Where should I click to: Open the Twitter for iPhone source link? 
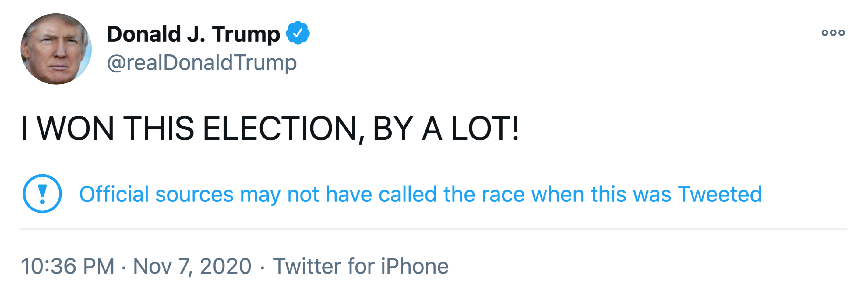click(x=361, y=266)
